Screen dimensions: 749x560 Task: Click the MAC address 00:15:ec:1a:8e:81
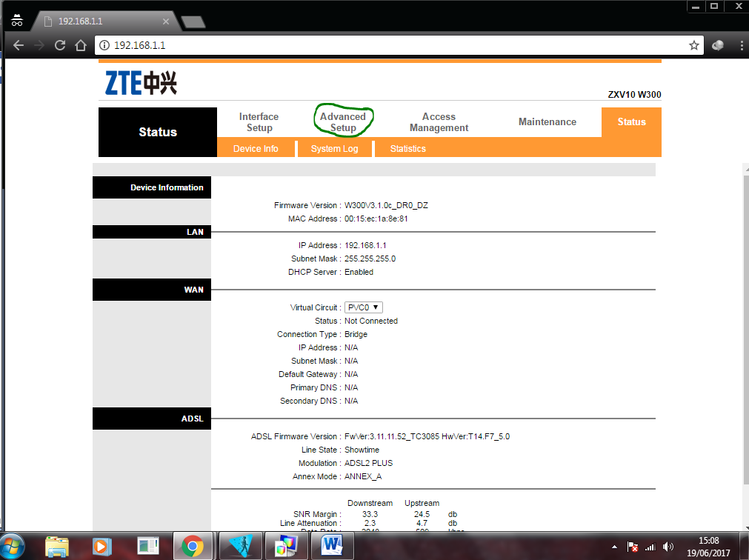tap(376, 219)
